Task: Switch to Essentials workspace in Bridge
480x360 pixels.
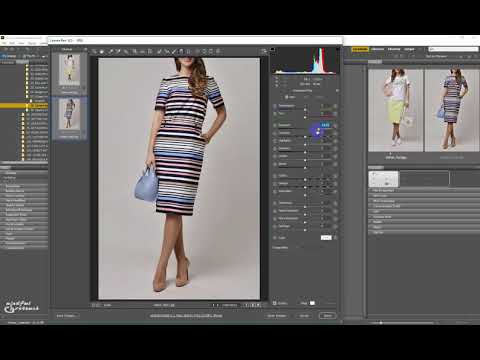Action: 360,49
